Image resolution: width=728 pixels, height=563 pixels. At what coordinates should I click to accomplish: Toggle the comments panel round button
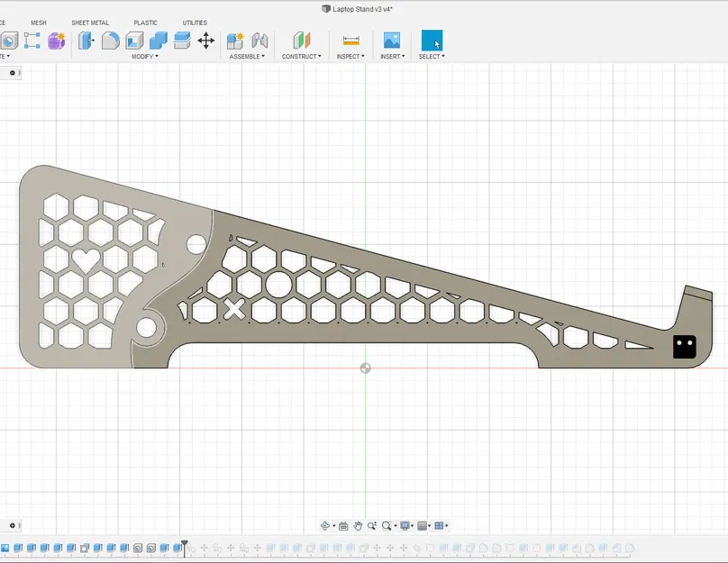point(13,526)
